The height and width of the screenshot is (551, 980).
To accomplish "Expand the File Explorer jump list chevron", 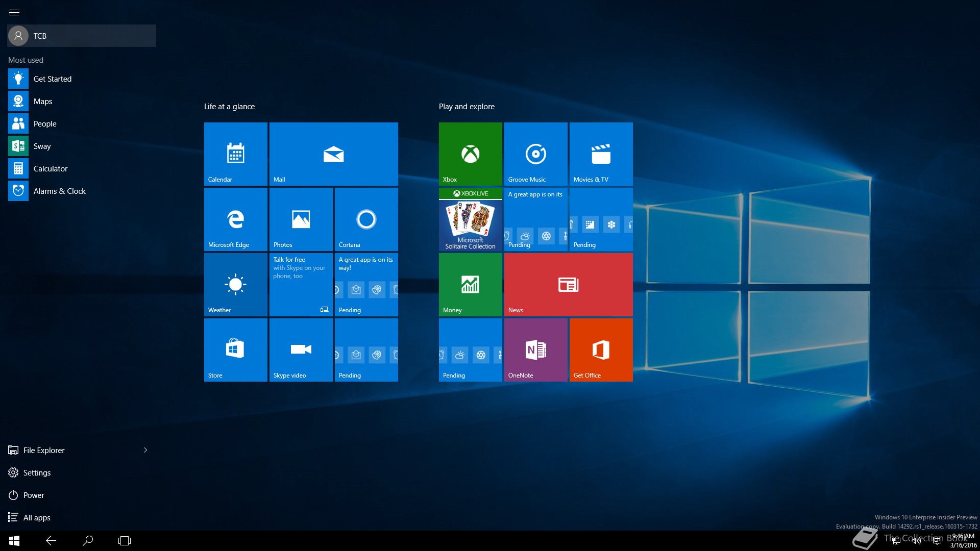I will [x=145, y=450].
